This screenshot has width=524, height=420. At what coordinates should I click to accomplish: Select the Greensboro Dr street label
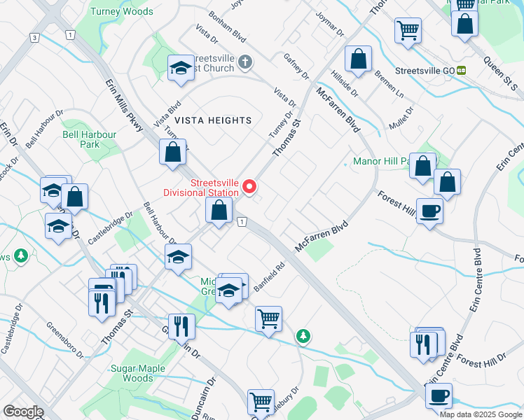pos(65,340)
